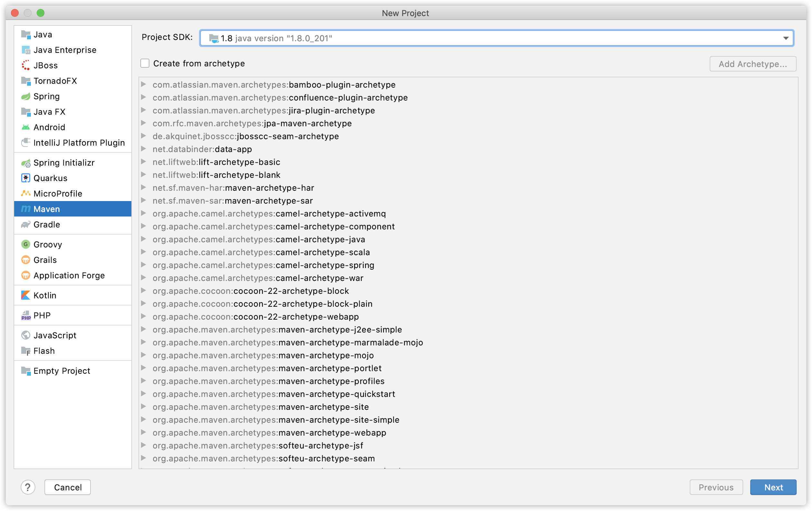Select the Gradle elephant icon
Image resolution: width=812 pixels, height=511 pixels.
point(26,225)
